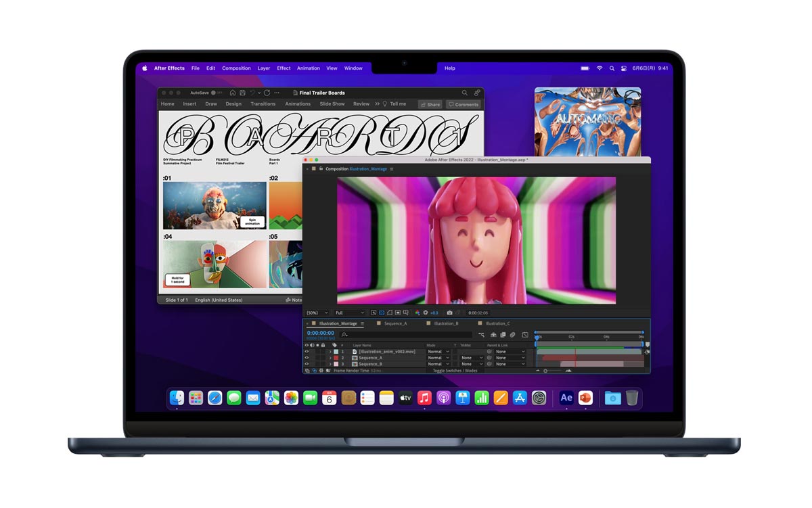Open Parent & Link dropdown for Sequence_B
812x508 pixels.
(510, 364)
